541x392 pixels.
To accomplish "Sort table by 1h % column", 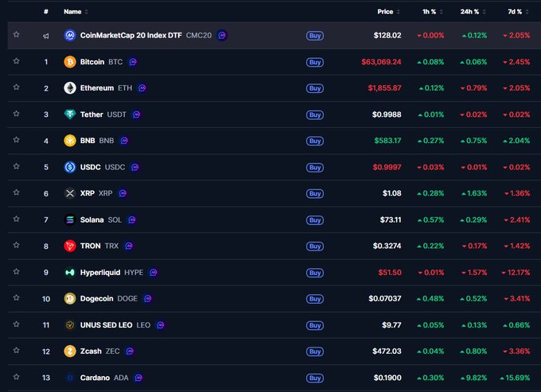I will (432, 12).
